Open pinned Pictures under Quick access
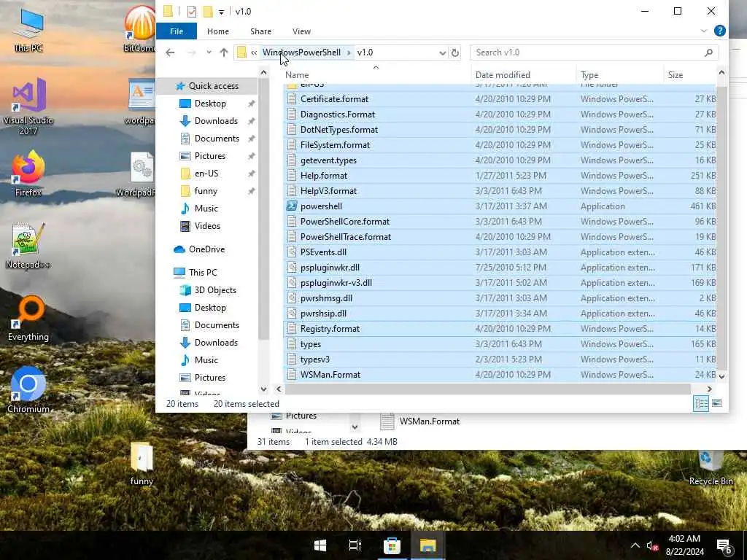 click(209, 156)
